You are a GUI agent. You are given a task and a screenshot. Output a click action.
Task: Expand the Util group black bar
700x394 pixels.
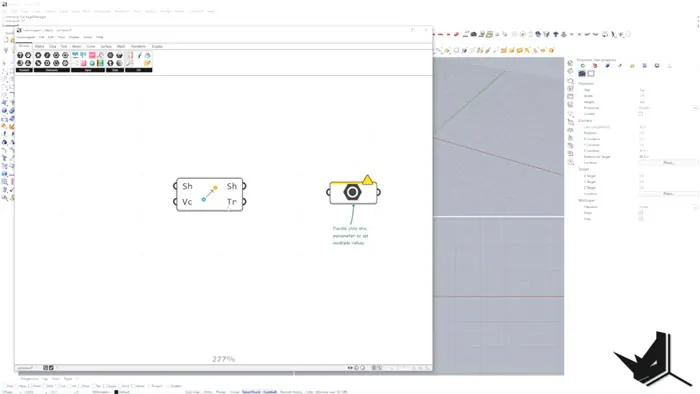(138, 70)
